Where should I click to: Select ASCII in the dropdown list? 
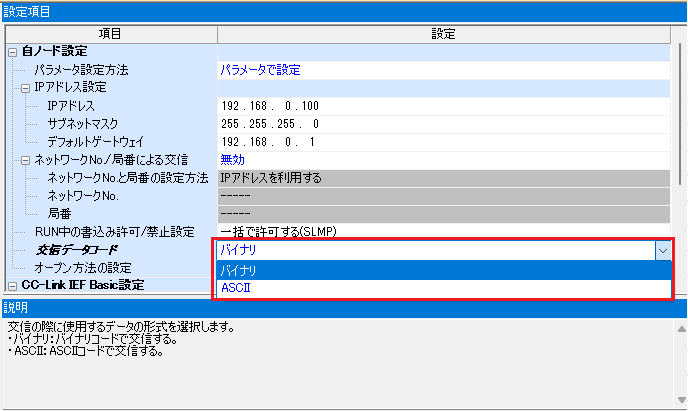(444, 288)
